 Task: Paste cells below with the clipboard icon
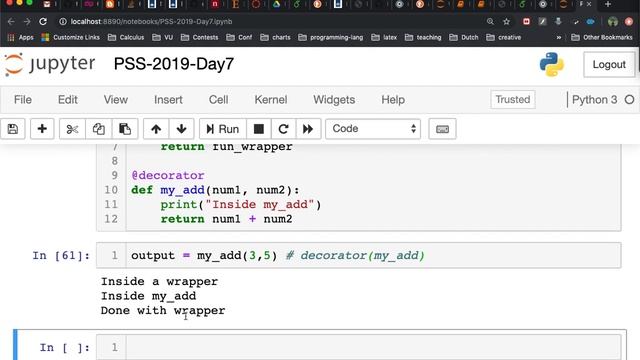click(x=124, y=129)
